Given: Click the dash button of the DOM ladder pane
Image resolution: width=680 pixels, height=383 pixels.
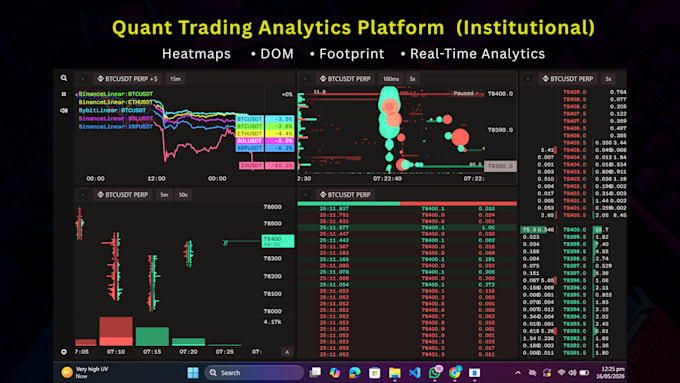Looking at the screenshot, I should click(x=528, y=79).
